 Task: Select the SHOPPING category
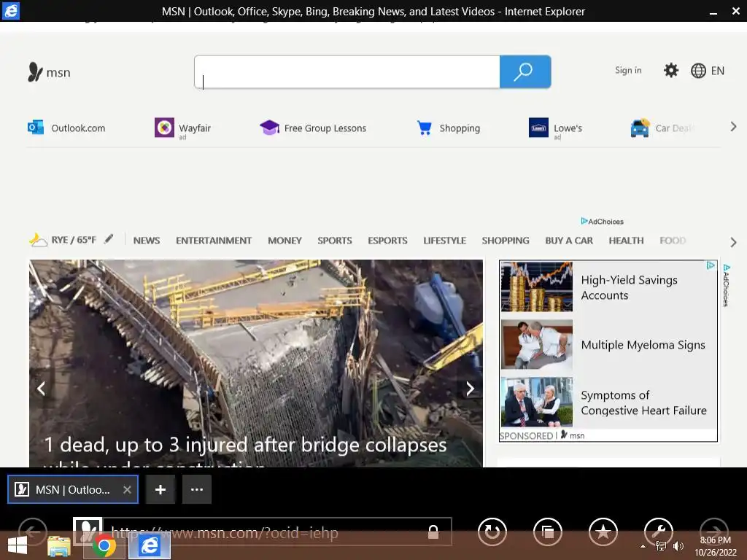[x=506, y=241]
